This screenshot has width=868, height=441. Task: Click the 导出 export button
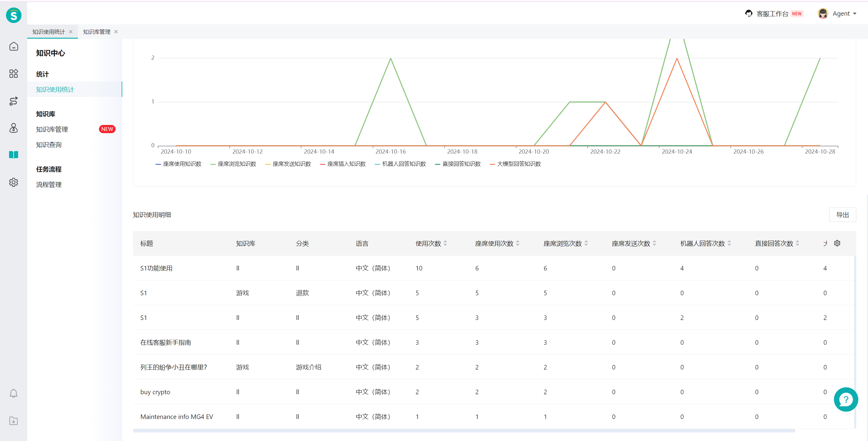842,215
